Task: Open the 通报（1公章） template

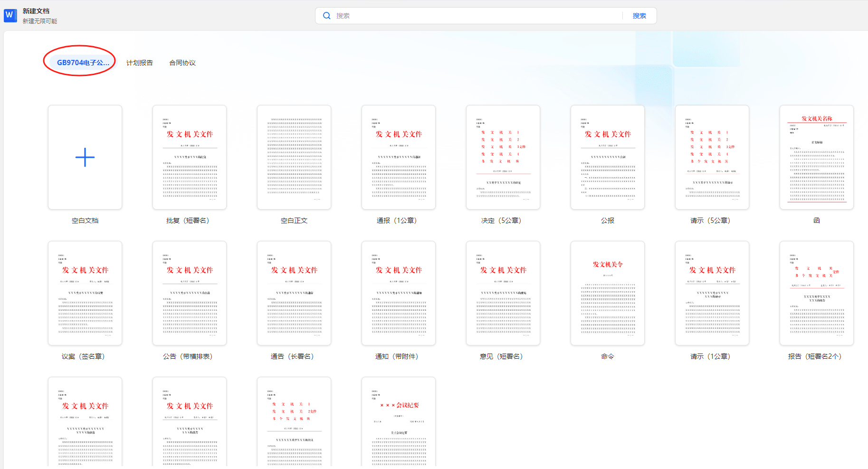Action: (x=398, y=157)
